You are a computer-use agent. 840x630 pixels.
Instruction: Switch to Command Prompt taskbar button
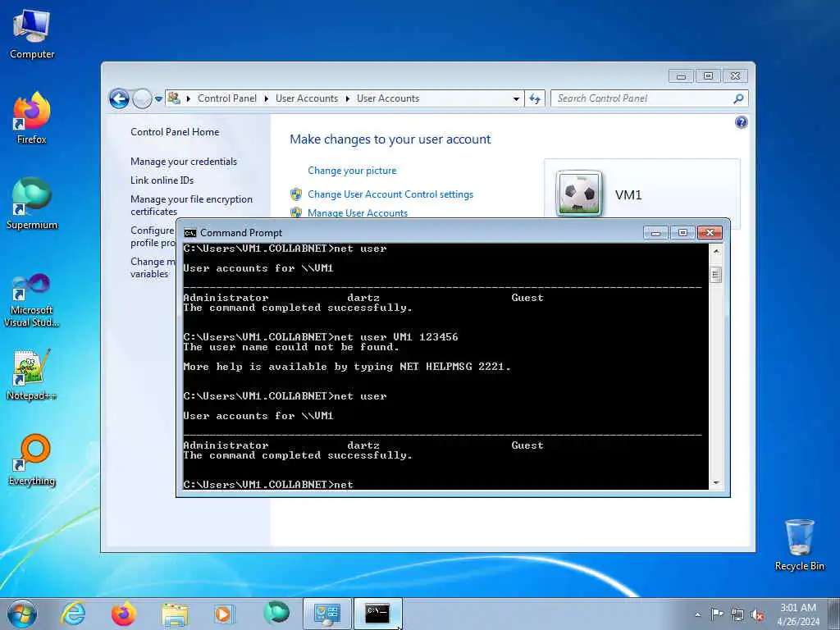[x=377, y=614]
